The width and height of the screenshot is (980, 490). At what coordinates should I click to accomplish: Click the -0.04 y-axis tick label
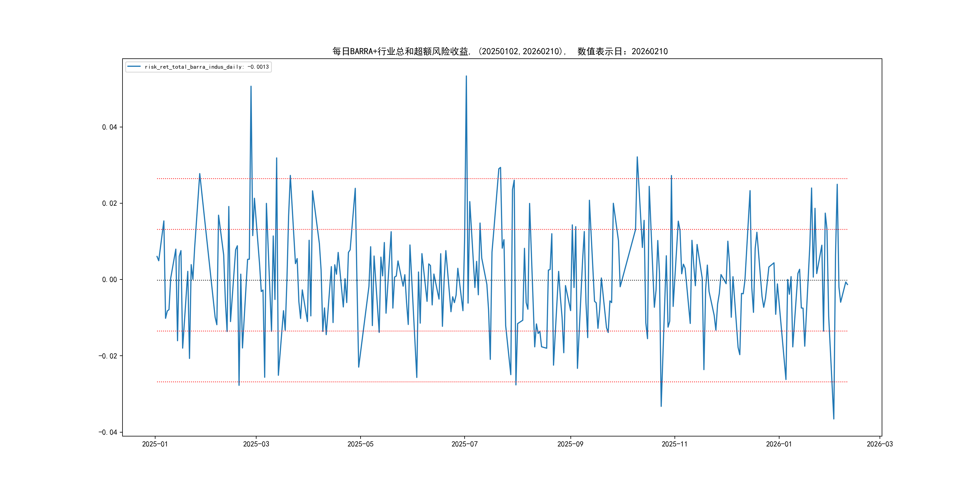108,432
